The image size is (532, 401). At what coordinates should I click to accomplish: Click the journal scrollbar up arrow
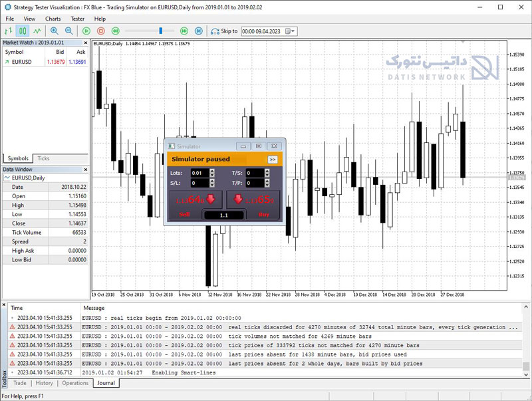click(526, 307)
